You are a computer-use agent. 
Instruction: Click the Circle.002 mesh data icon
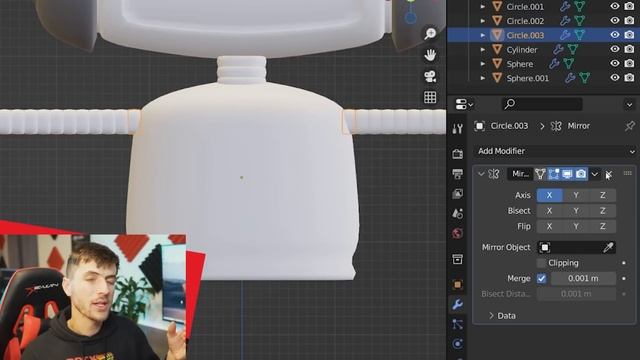pyautogui.click(x=580, y=21)
